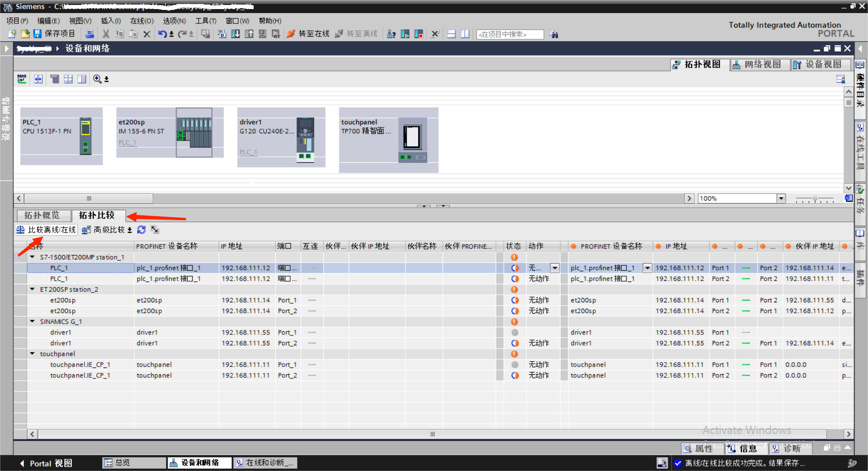Screen dimensions: 868x471
Task: Open action dropdown in first PLC_1 row
Action: [x=555, y=268]
